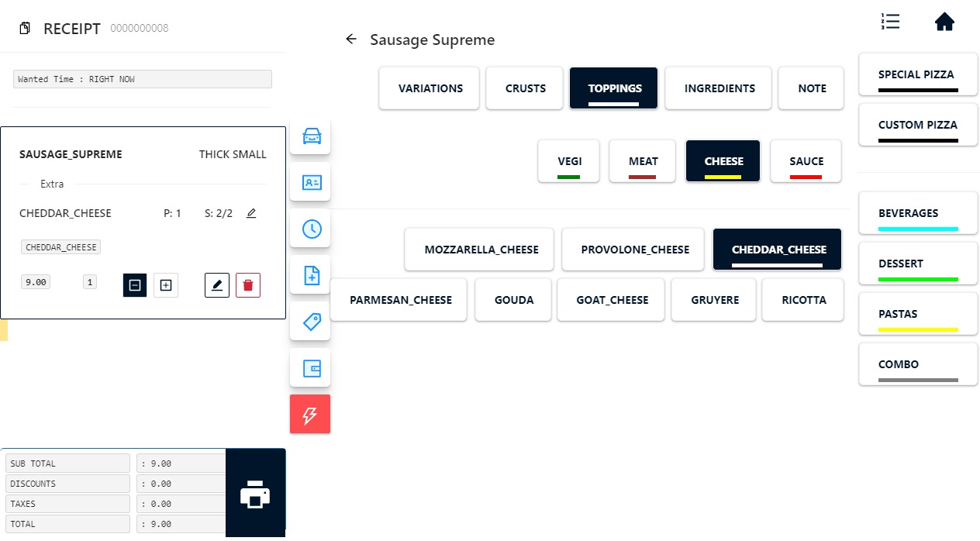Open the BEVERAGES category
The height and width of the screenshot is (541, 980).
click(x=918, y=213)
